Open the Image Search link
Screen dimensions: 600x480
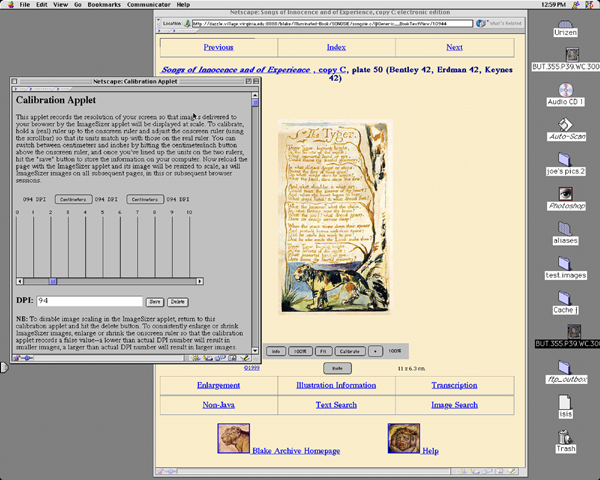pos(454,405)
